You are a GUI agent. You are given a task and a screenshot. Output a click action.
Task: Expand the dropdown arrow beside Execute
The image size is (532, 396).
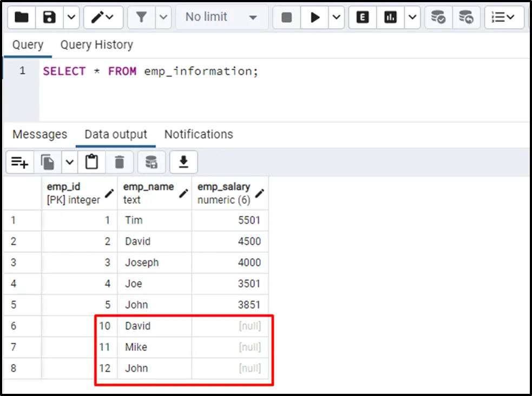337,17
